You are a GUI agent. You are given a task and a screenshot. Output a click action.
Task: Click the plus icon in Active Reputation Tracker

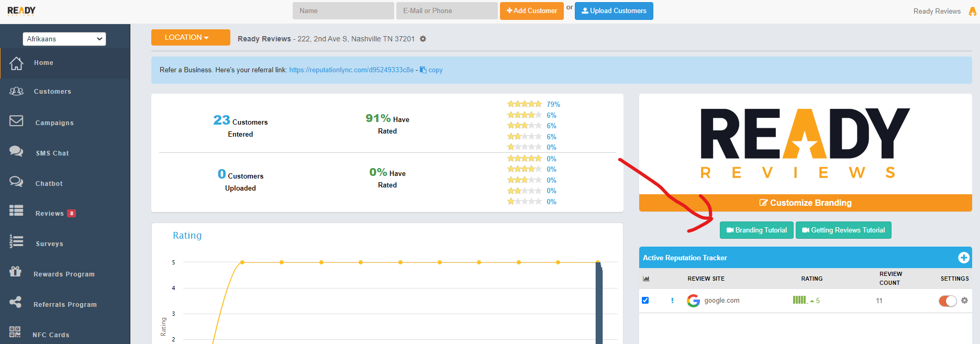click(963, 258)
